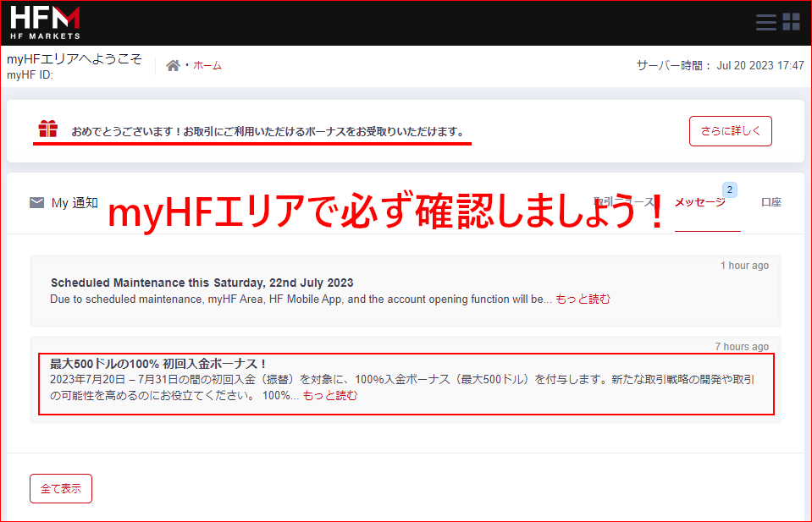The image size is (812, 522).
Task: Switch to the 口座 tab
Action: pyautogui.click(x=771, y=202)
